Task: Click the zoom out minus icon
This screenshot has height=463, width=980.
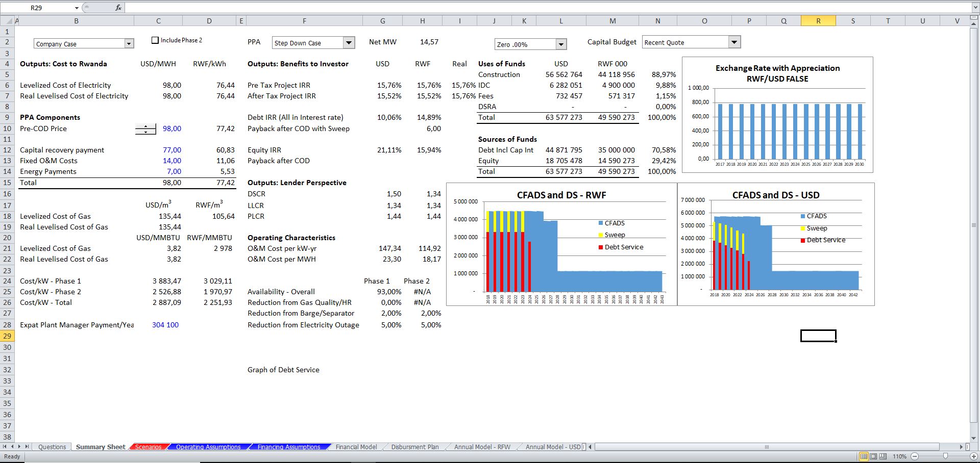Action: [x=914, y=456]
